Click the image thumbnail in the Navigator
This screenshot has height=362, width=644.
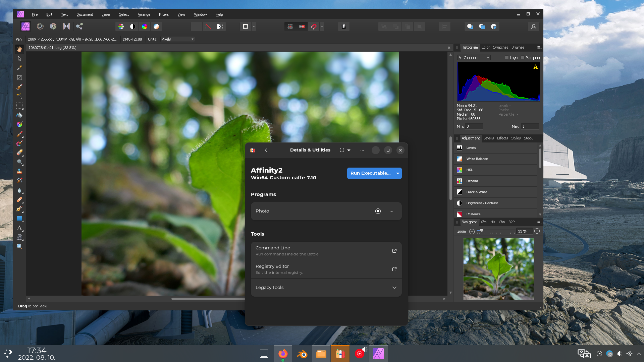tap(498, 268)
